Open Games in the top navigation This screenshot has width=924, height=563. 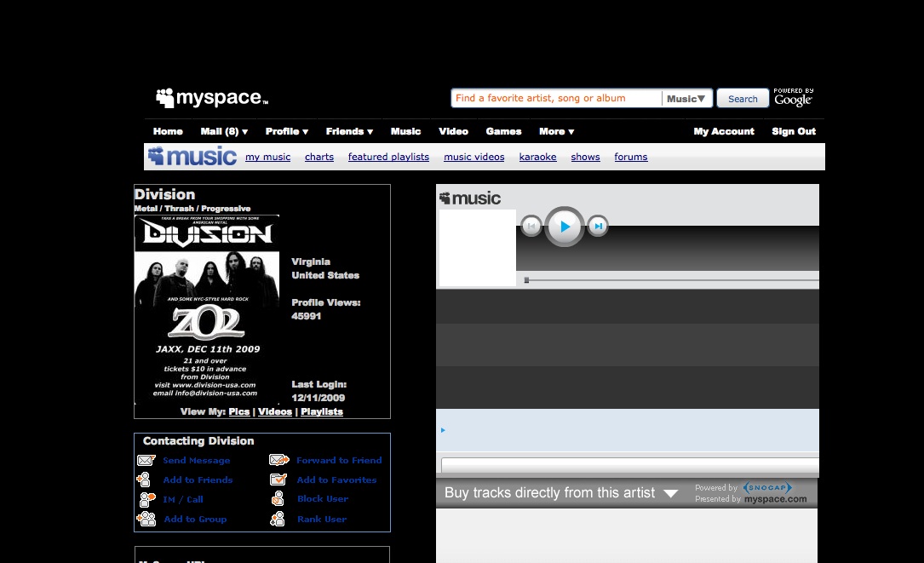503,131
